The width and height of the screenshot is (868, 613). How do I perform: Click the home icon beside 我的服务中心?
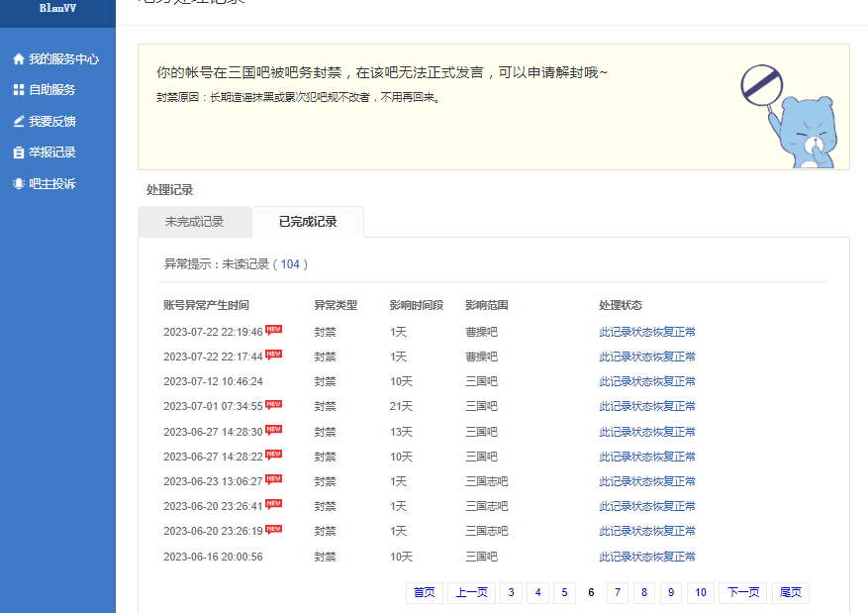18,59
